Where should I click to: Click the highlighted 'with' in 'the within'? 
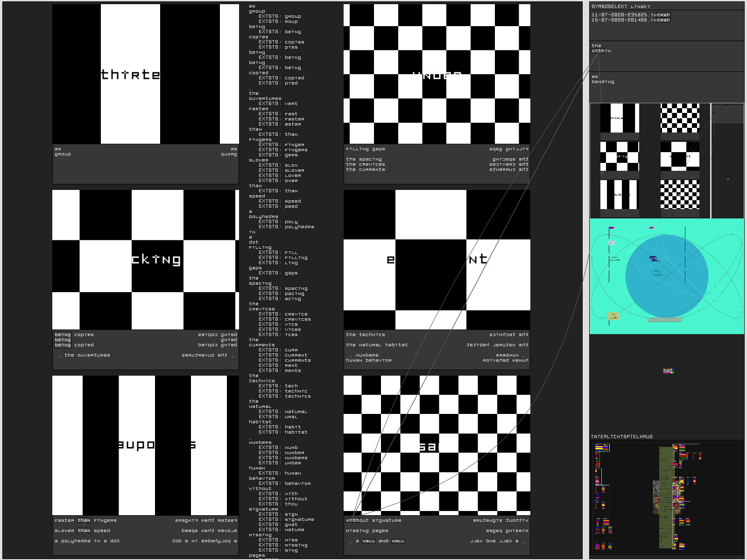point(598,51)
